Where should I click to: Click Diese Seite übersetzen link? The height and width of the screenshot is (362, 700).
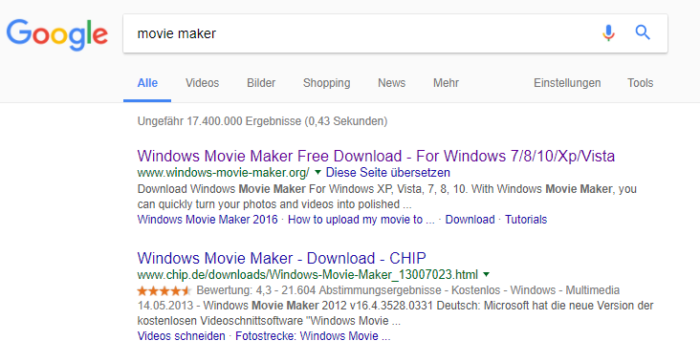tap(388, 172)
